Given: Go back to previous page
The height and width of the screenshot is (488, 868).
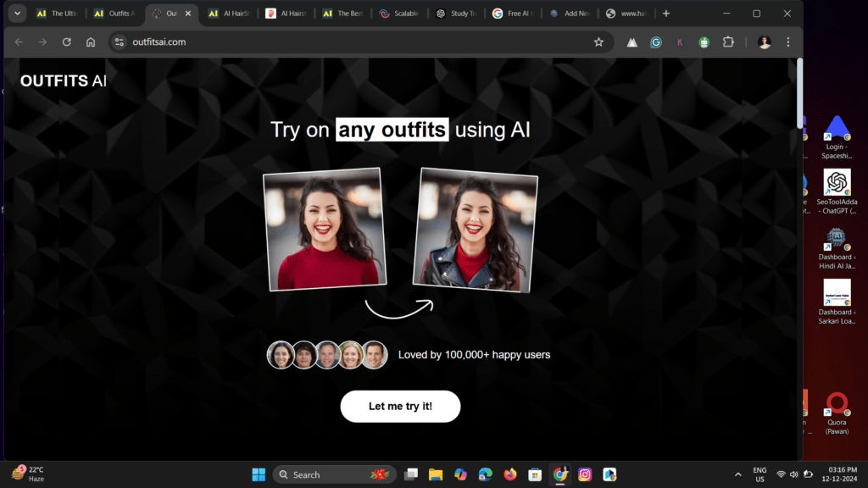Looking at the screenshot, I should point(19,42).
